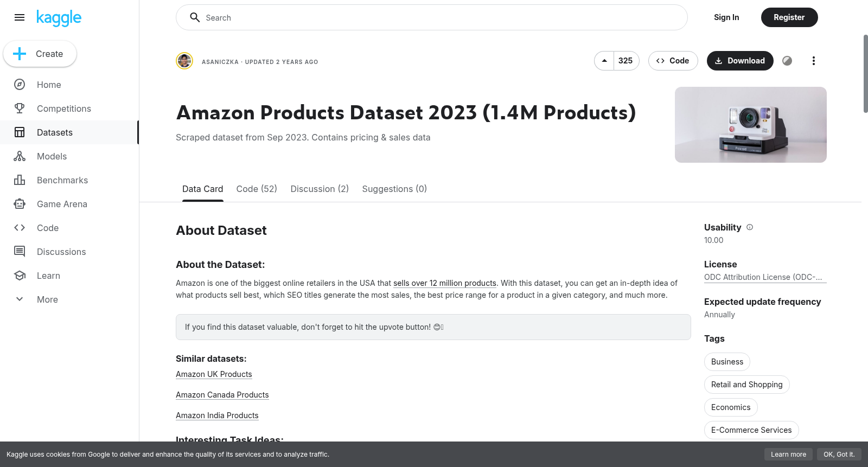Open the Amazon Canada Products link

(x=222, y=395)
